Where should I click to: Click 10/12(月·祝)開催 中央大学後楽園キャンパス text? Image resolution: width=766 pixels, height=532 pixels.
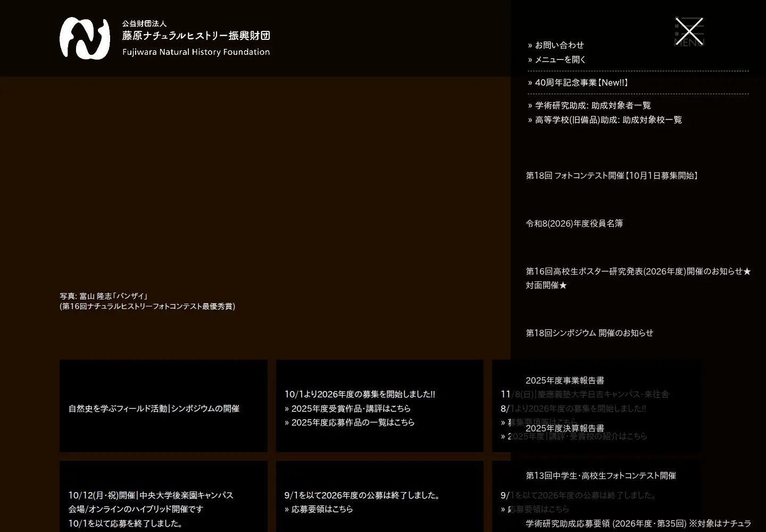[x=151, y=495]
